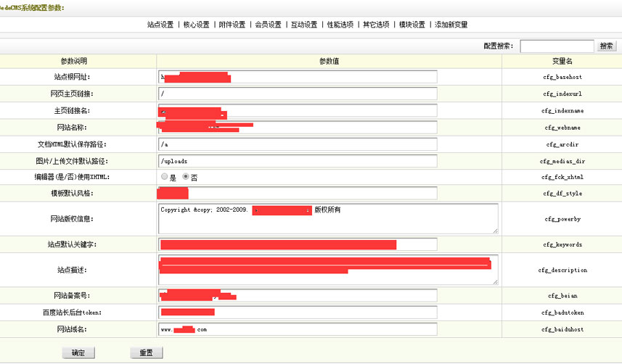
Task: Open the 站点设置 tab
Action: click(160, 25)
